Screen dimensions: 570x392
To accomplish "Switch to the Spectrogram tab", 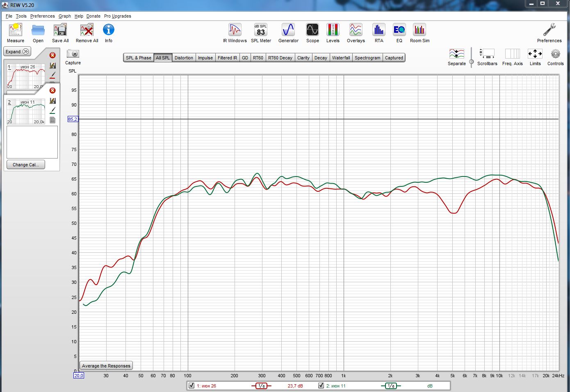I will [x=367, y=58].
